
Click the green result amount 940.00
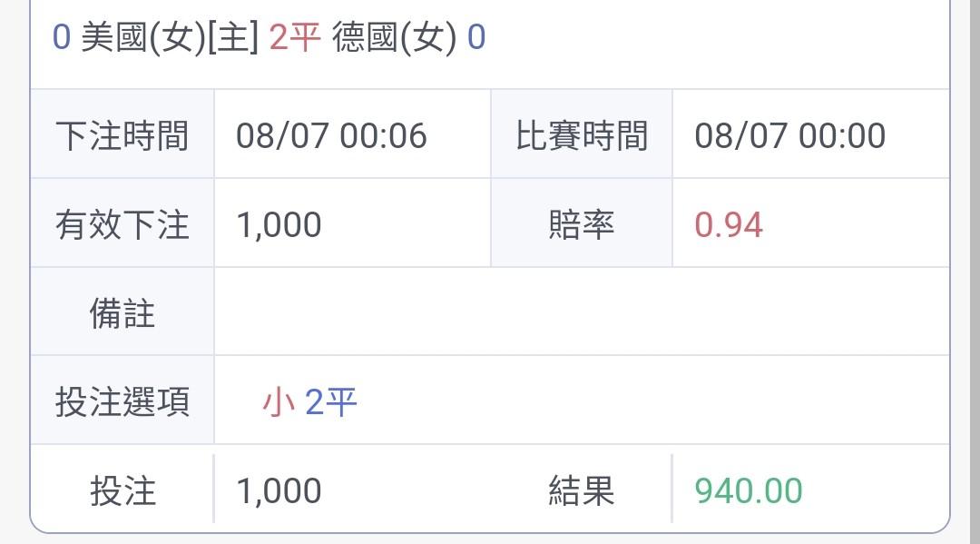click(749, 491)
